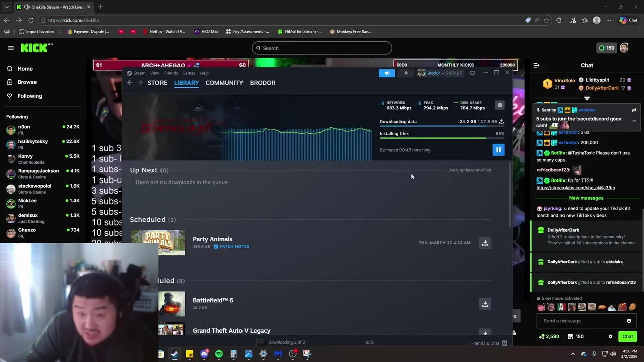Image resolution: width=644 pixels, height=362 pixels.
Task: Open a new browser tab
Action: point(101,7)
